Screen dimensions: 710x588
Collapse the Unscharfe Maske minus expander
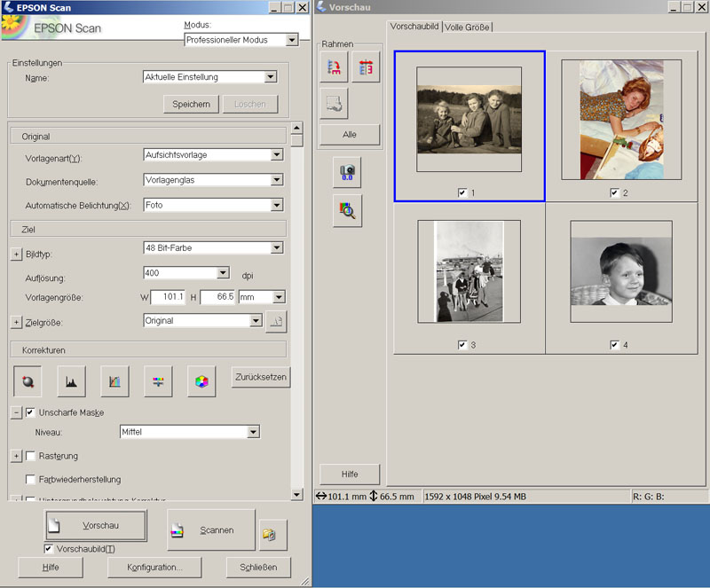pyautogui.click(x=16, y=412)
